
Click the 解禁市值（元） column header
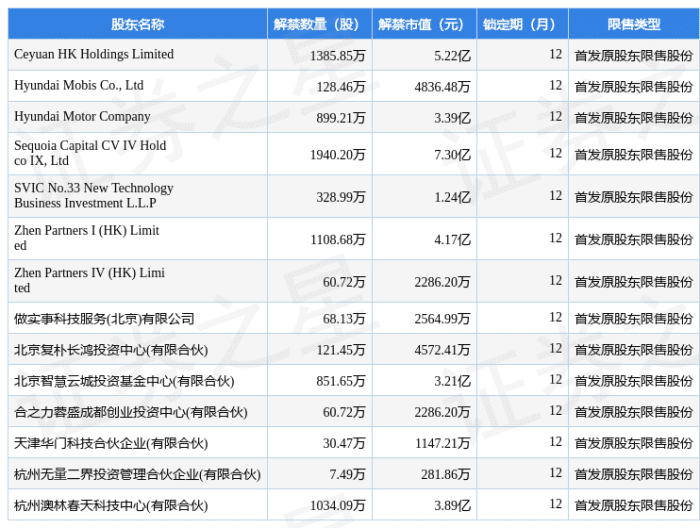[425, 24]
